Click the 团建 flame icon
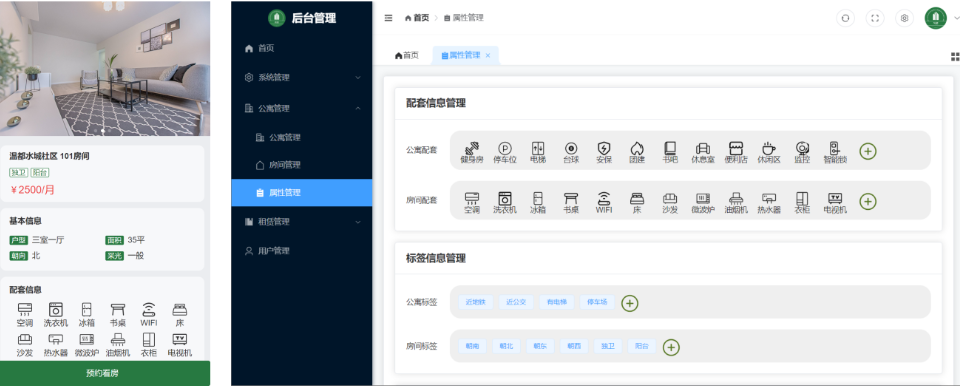 [637, 148]
